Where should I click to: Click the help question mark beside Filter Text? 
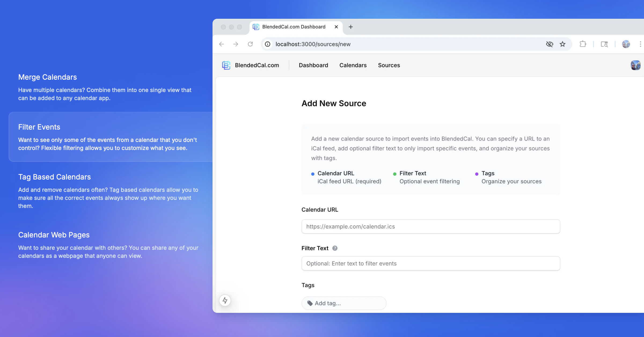(x=335, y=248)
